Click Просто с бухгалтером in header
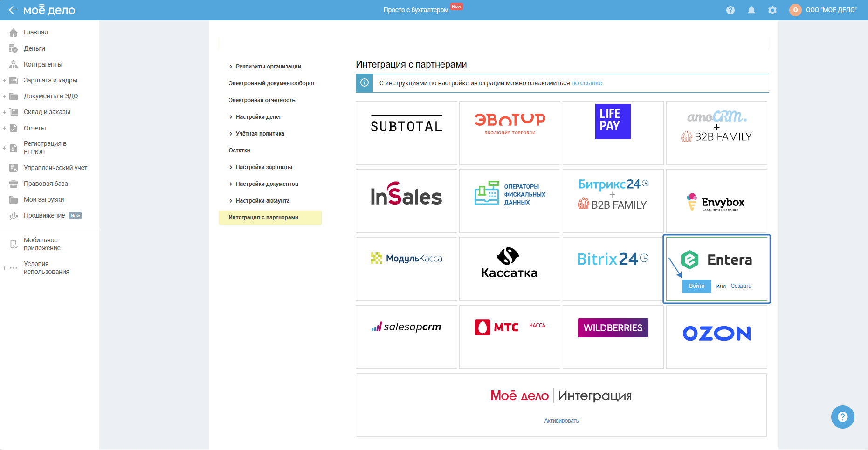Image resolution: width=868 pixels, height=450 pixels. click(416, 10)
